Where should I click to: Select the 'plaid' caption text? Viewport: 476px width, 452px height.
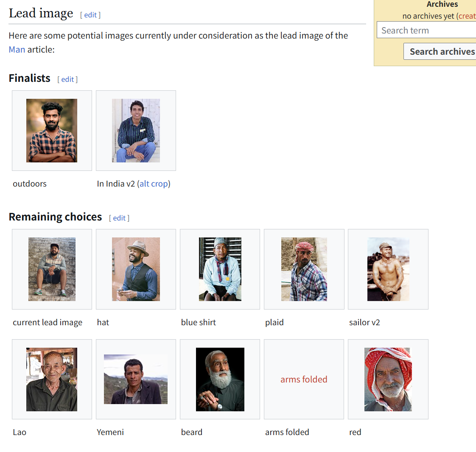tap(274, 322)
